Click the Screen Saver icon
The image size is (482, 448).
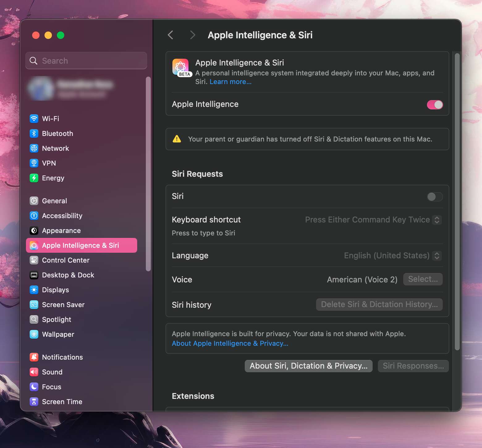click(x=34, y=305)
